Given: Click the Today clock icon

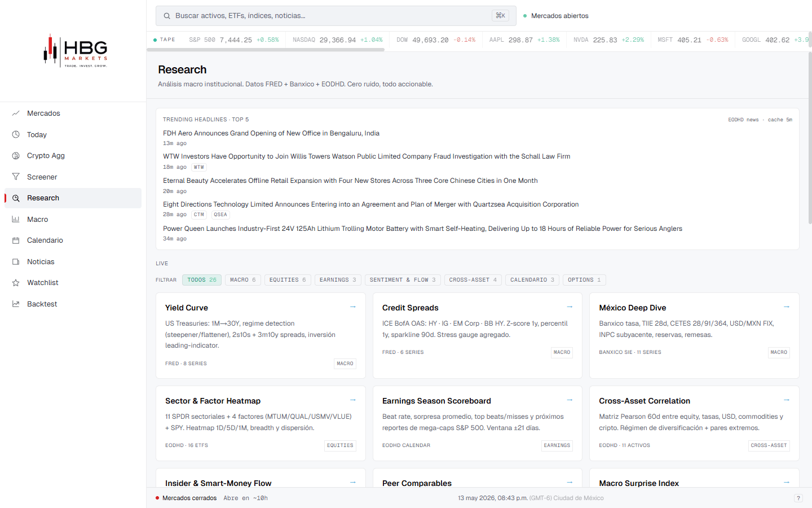Looking at the screenshot, I should pos(16,135).
